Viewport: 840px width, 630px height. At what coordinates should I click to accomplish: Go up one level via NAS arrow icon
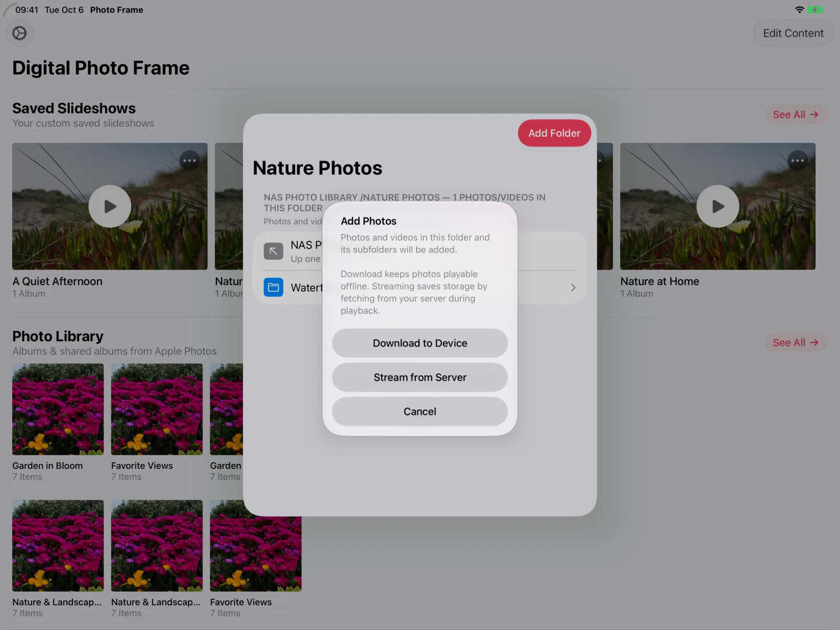coord(273,251)
